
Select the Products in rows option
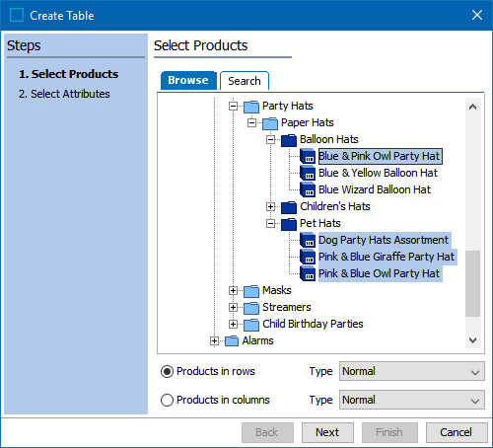(x=167, y=372)
